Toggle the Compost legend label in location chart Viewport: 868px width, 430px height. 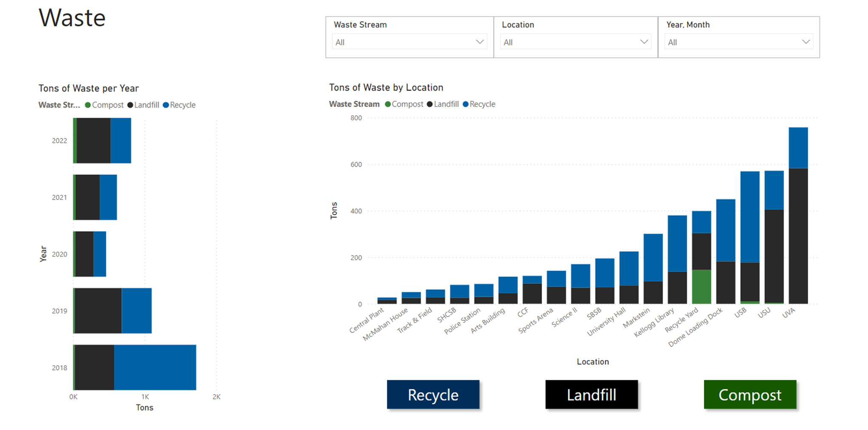click(x=407, y=104)
